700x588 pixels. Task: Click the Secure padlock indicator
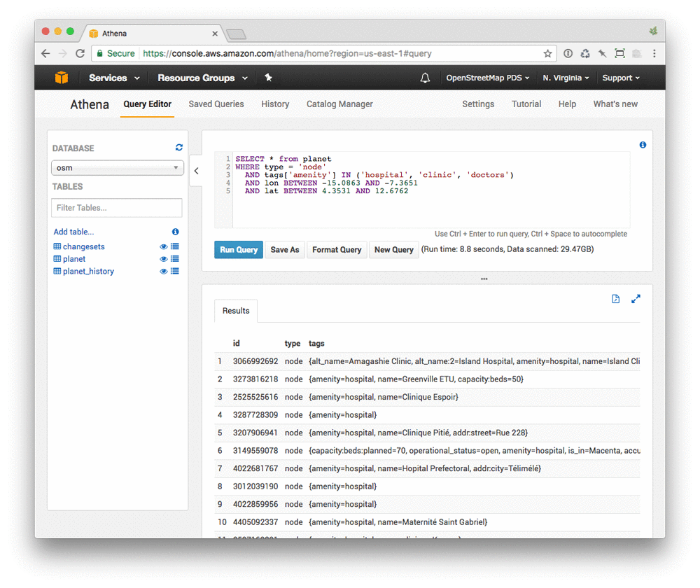coord(115,54)
